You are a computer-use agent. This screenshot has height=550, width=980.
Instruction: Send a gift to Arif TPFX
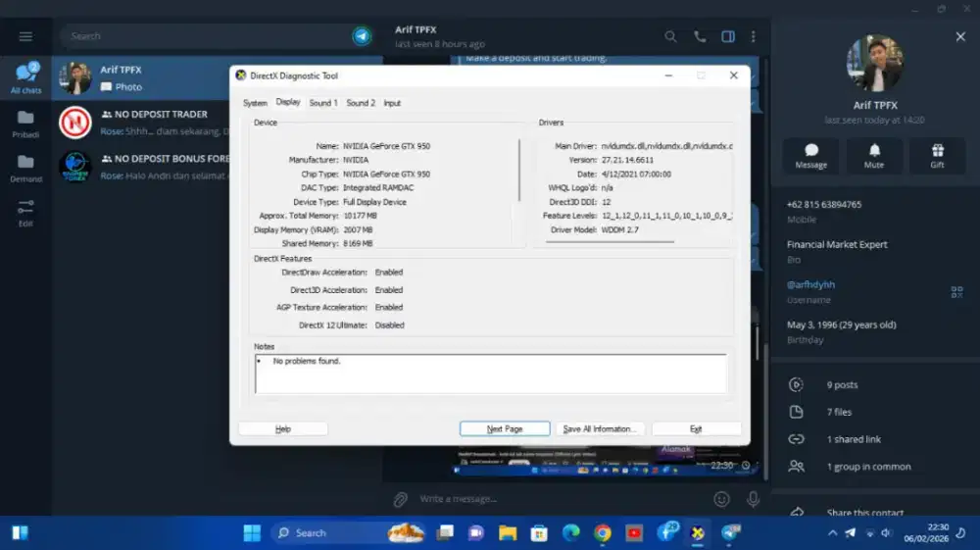click(937, 156)
